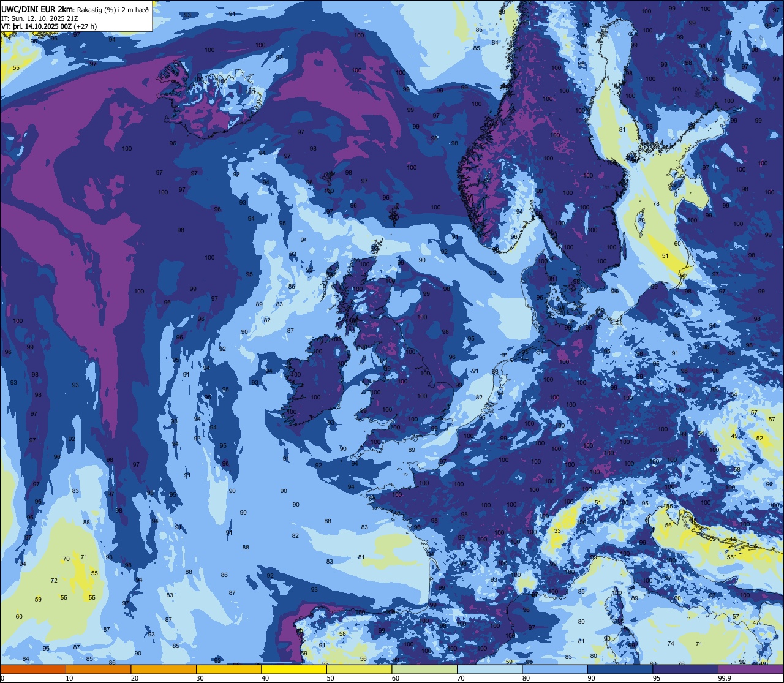Click the model title 'UWC/DINI EUR 2km'
Image resolution: width=784 pixels, height=683 pixels.
tap(38, 9)
